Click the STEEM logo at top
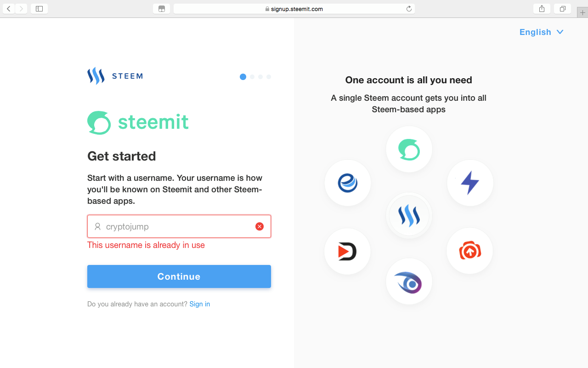Viewport: 588px width, 368px height. (115, 76)
